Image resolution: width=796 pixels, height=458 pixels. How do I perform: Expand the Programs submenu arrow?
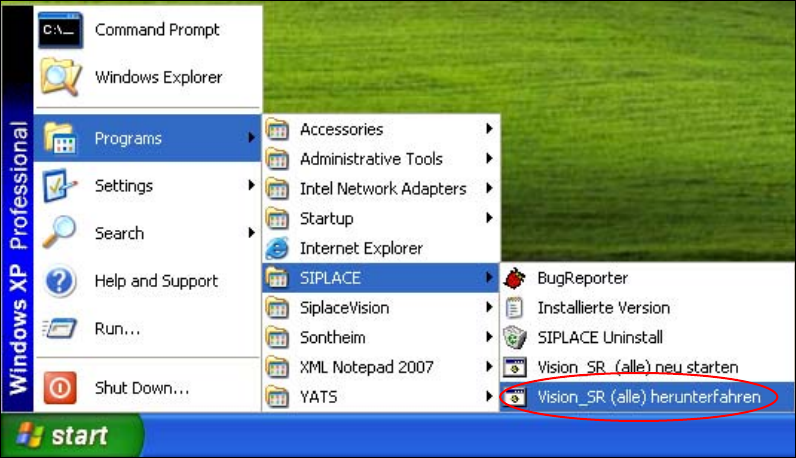(251, 138)
